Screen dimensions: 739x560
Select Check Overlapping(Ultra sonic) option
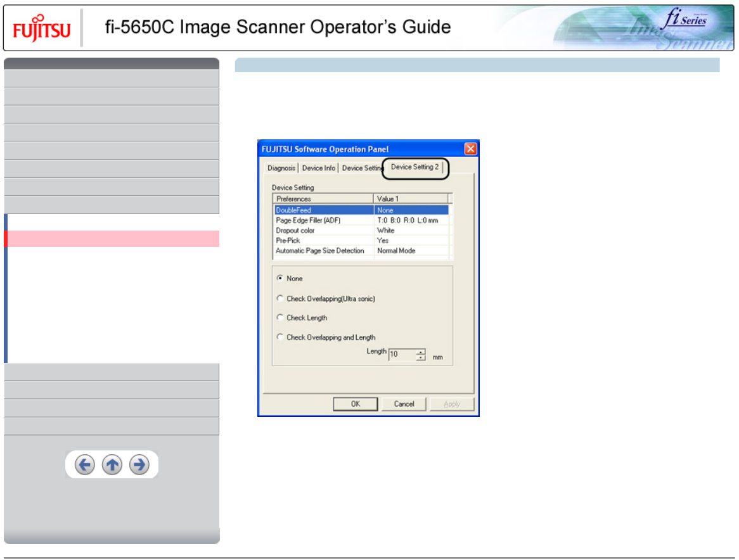pos(280,298)
